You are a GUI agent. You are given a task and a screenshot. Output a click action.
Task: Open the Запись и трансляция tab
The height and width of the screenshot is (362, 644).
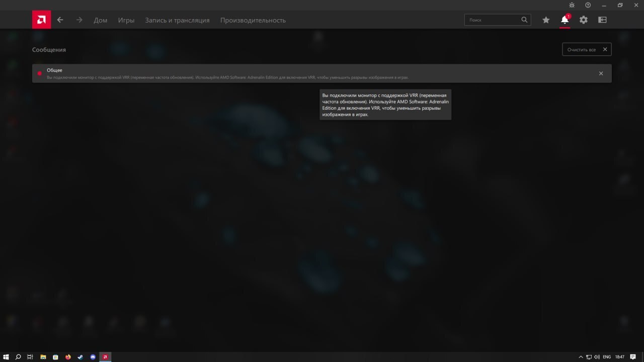click(177, 20)
